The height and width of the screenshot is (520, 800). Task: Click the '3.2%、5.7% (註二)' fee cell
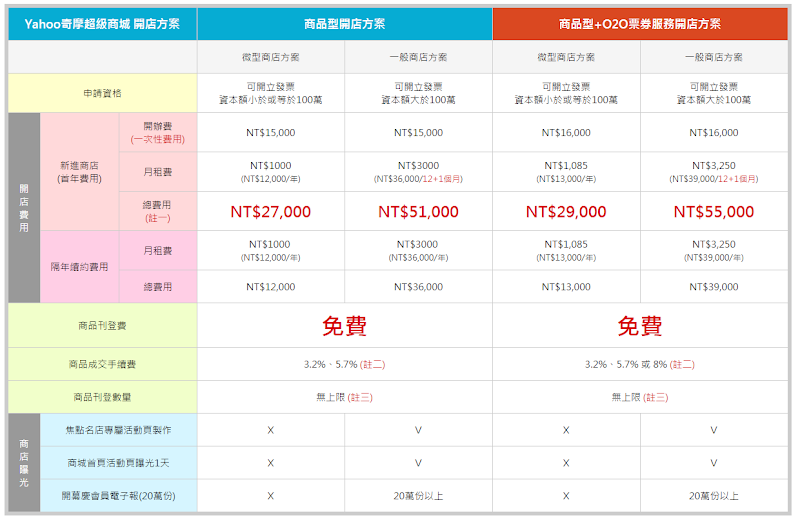[345, 364]
